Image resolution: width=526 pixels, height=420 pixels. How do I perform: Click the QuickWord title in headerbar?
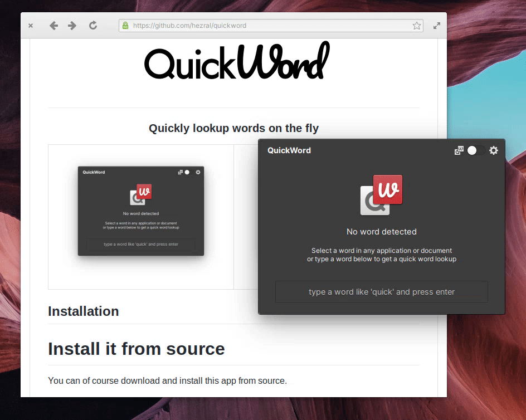coord(289,150)
